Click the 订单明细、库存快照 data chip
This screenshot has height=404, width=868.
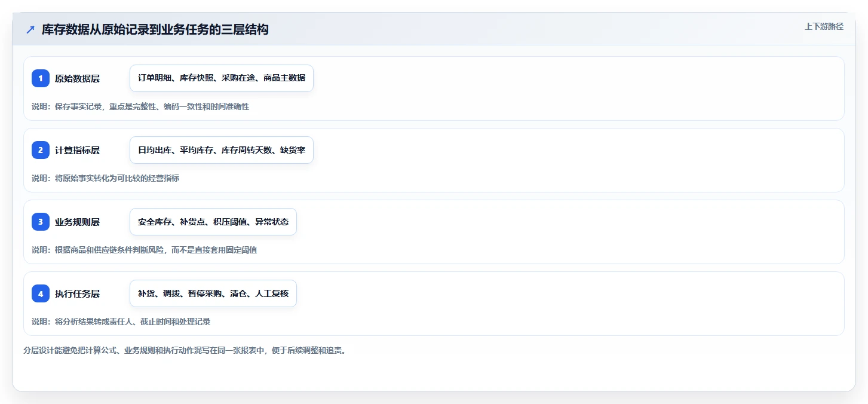[222, 78]
